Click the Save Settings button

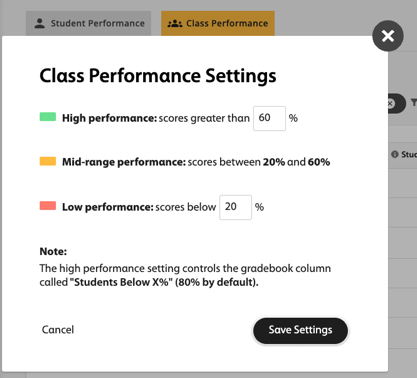(300, 330)
